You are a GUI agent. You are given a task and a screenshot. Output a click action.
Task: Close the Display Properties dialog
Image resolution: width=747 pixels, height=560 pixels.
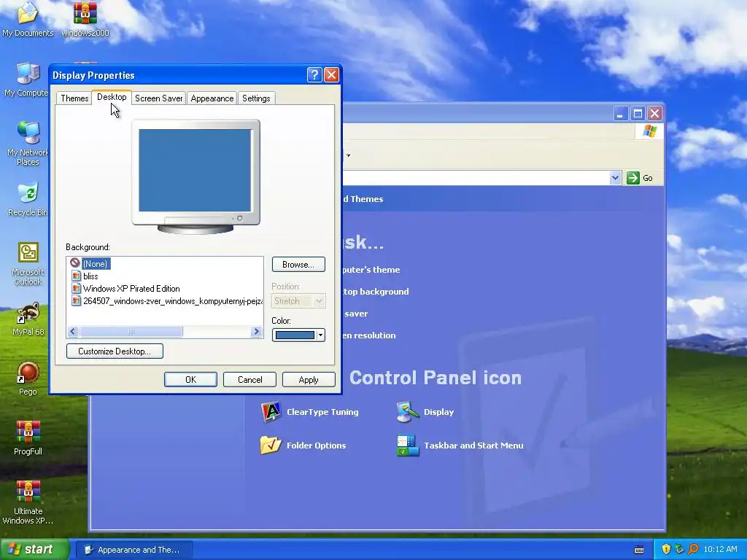coord(332,75)
